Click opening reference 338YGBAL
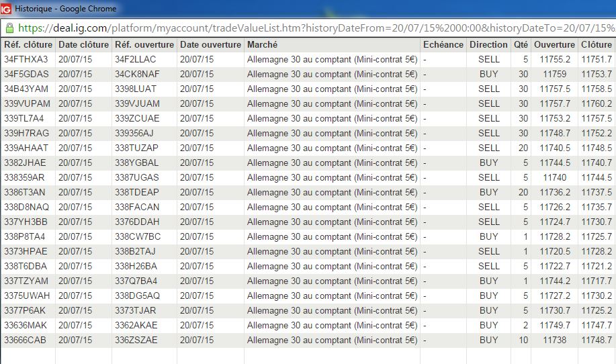616x364 pixels. pyautogui.click(x=137, y=163)
